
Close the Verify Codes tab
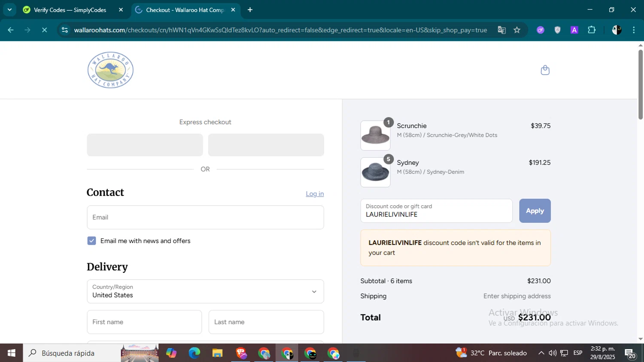pyautogui.click(x=121, y=10)
